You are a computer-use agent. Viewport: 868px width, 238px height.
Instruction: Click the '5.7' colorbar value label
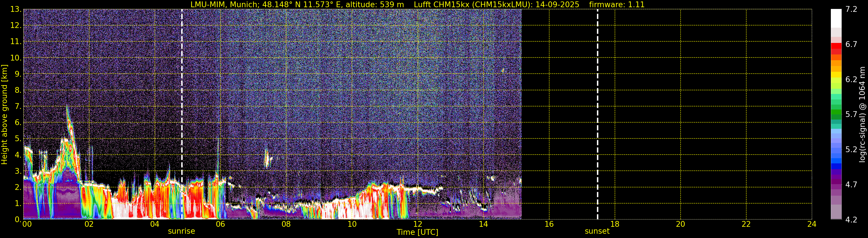(x=851, y=114)
